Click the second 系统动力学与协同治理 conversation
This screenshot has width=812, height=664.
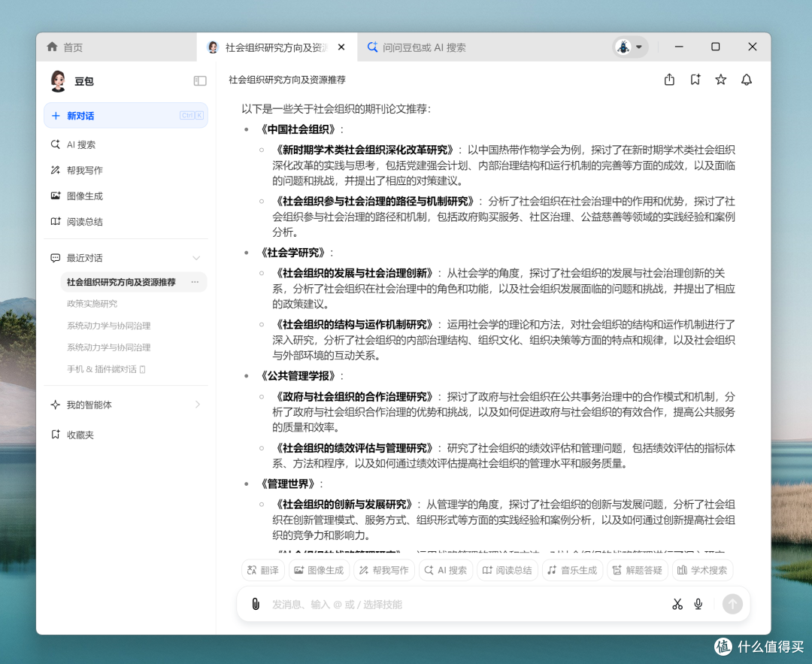coord(109,347)
